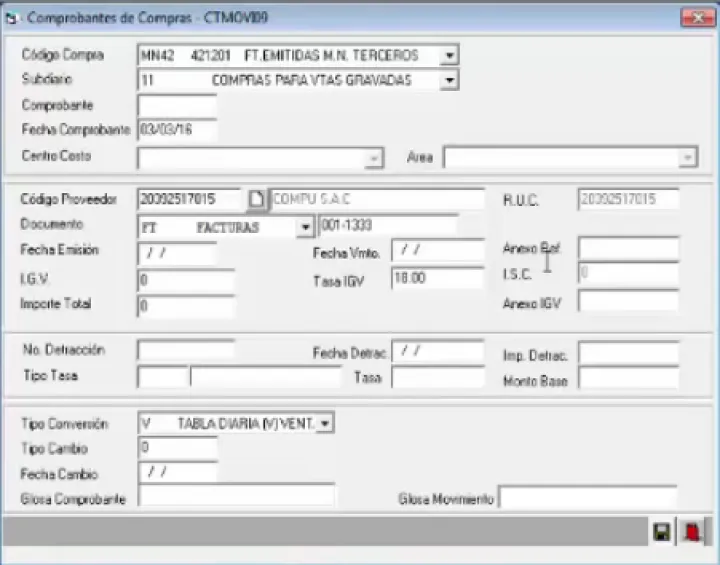
Task: Select the Glosa Movimiento text field
Action: tap(587, 498)
